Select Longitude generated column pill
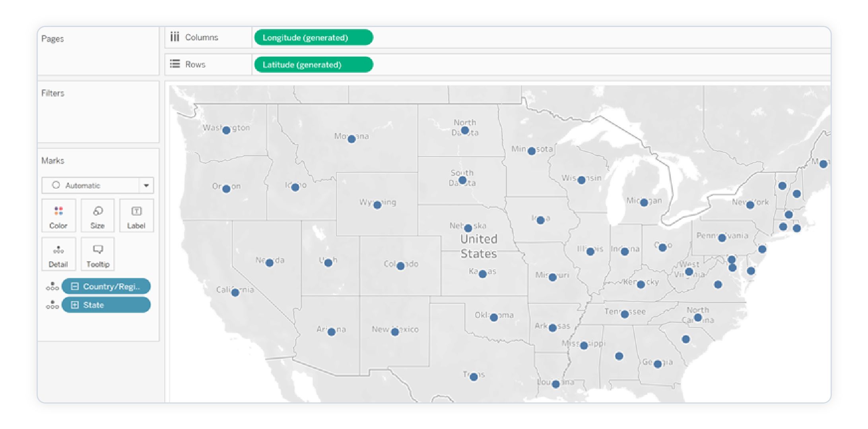 pyautogui.click(x=304, y=38)
